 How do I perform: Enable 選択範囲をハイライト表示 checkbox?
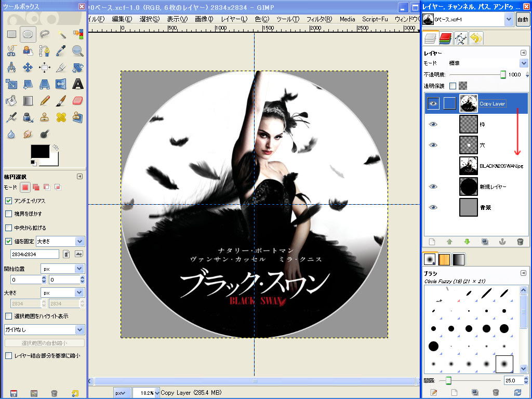9,316
